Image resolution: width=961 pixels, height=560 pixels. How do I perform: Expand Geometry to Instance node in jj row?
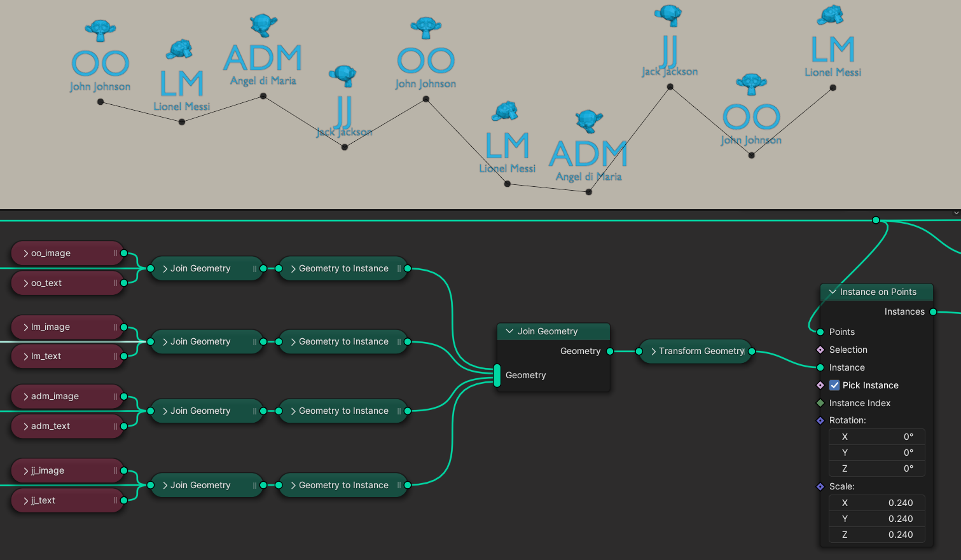point(293,485)
